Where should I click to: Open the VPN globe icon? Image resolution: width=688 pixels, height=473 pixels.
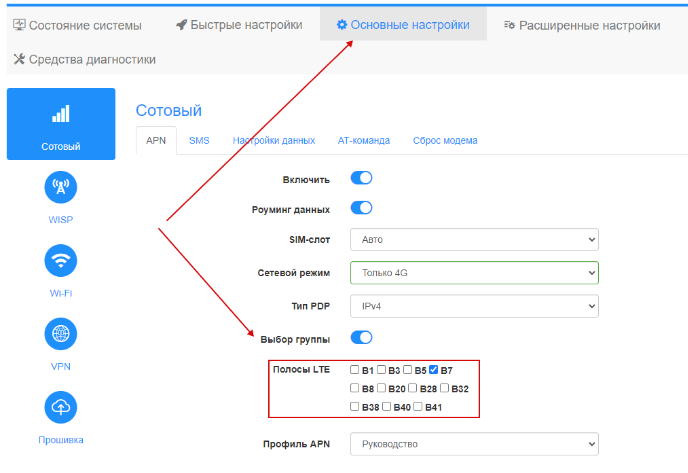click(x=61, y=334)
